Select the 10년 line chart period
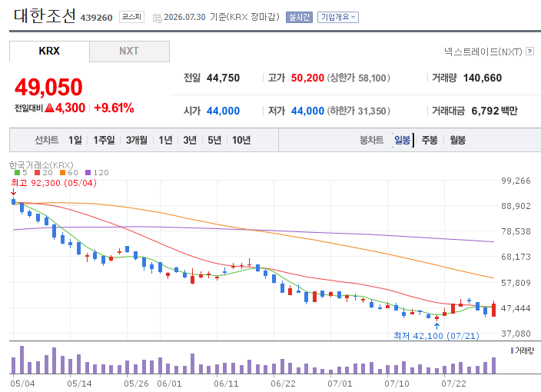The image size is (541, 392). [x=241, y=140]
